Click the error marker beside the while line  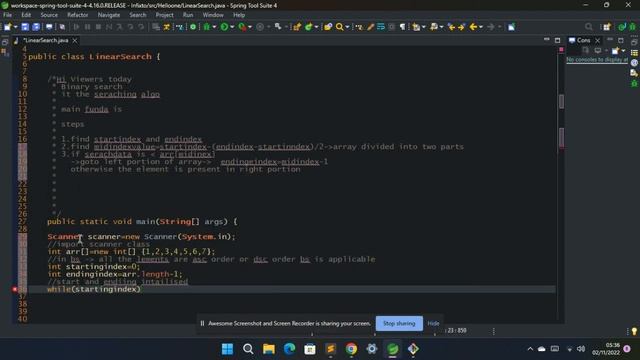pos(15,289)
